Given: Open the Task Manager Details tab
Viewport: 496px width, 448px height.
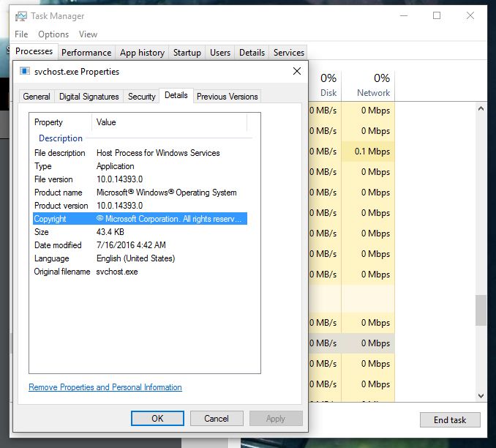Looking at the screenshot, I should click(252, 53).
